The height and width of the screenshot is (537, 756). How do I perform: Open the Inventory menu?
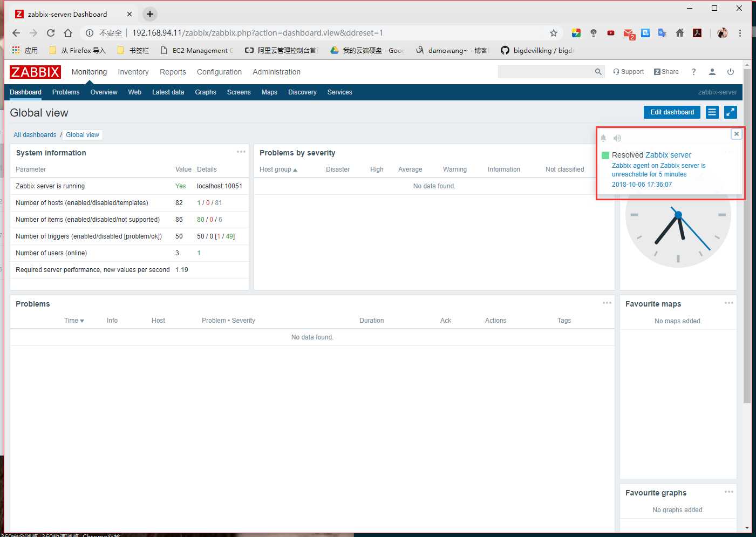click(133, 72)
